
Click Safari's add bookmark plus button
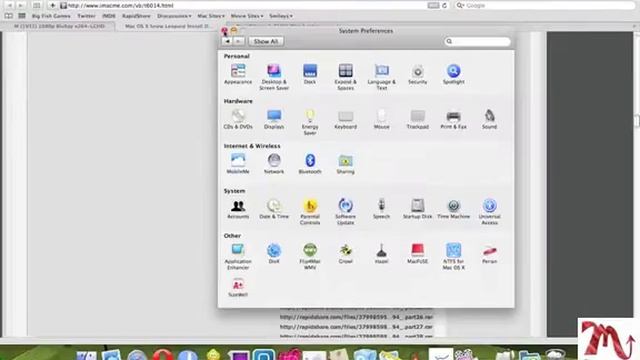(x=52, y=5)
